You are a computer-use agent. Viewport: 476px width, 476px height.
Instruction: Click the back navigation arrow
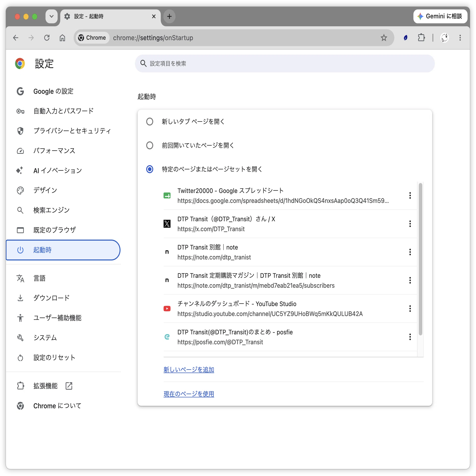click(16, 38)
